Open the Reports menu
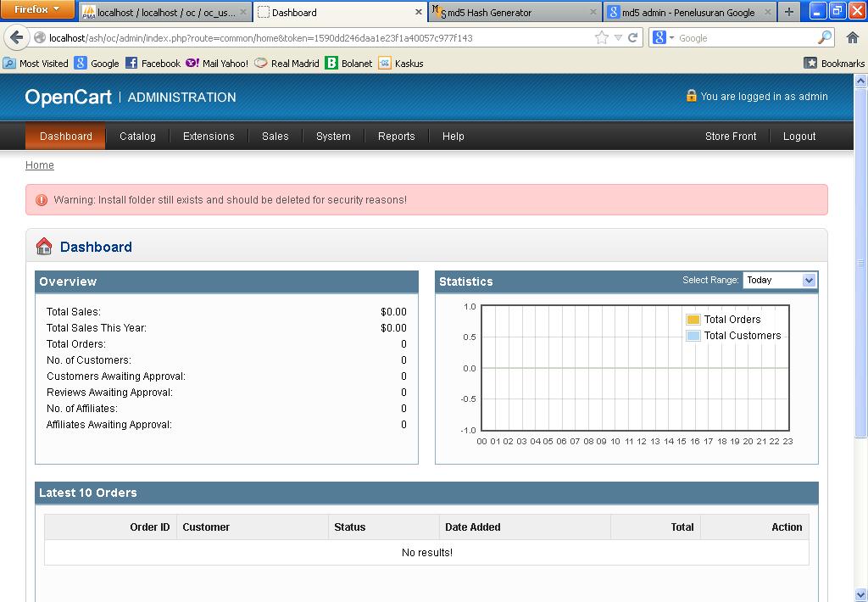Viewport: 868px width, 602px height. point(397,137)
